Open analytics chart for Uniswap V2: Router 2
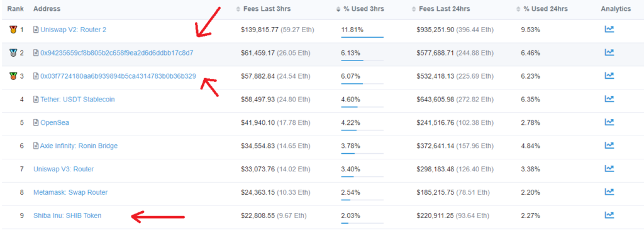Image resolution: width=644 pixels, height=230 pixels. [609, 29]
